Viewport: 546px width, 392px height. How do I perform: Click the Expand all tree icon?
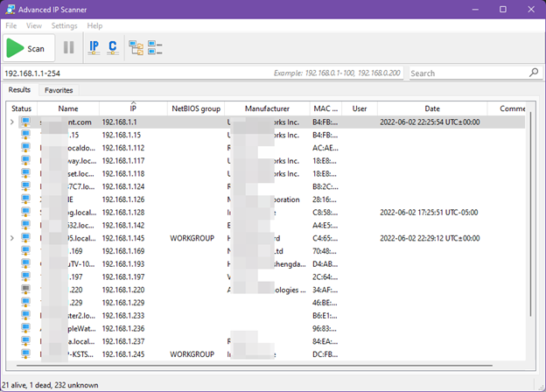point(136,48)
